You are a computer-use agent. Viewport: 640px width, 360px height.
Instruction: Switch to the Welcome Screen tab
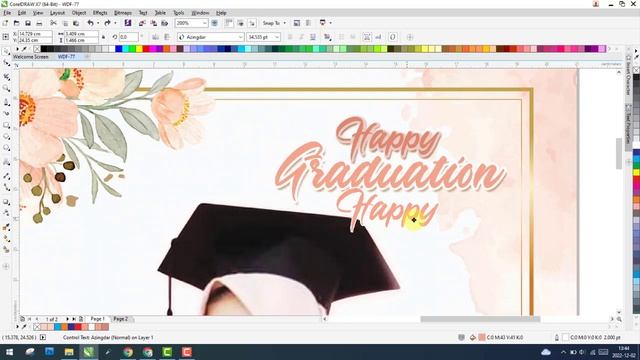31,57
